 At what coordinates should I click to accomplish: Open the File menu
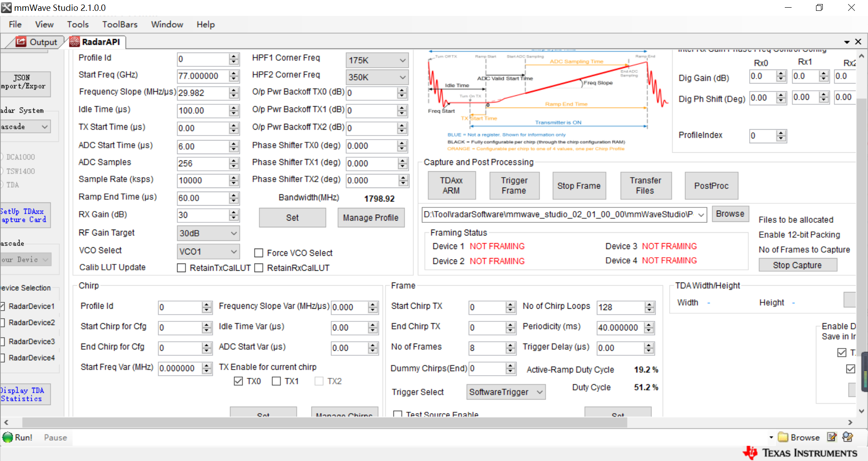(x=15, y=24)
